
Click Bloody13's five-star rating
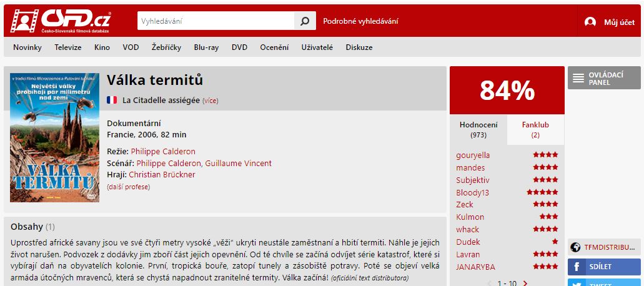pyautogui.click(x=543, y=192)
